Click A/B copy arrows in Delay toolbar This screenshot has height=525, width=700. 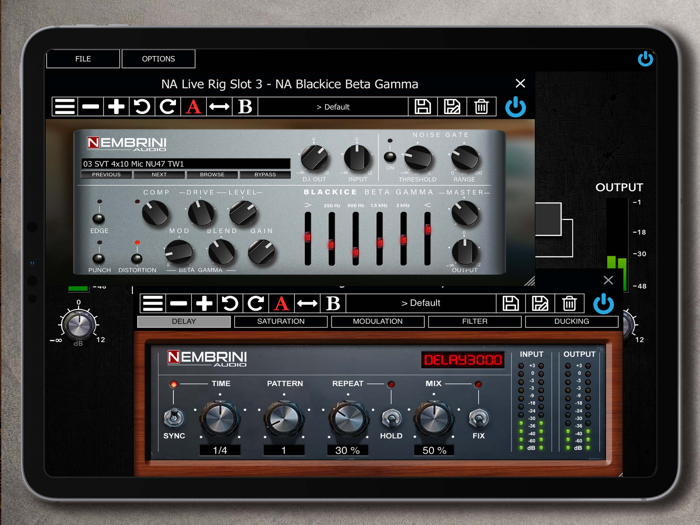point(307,303)
